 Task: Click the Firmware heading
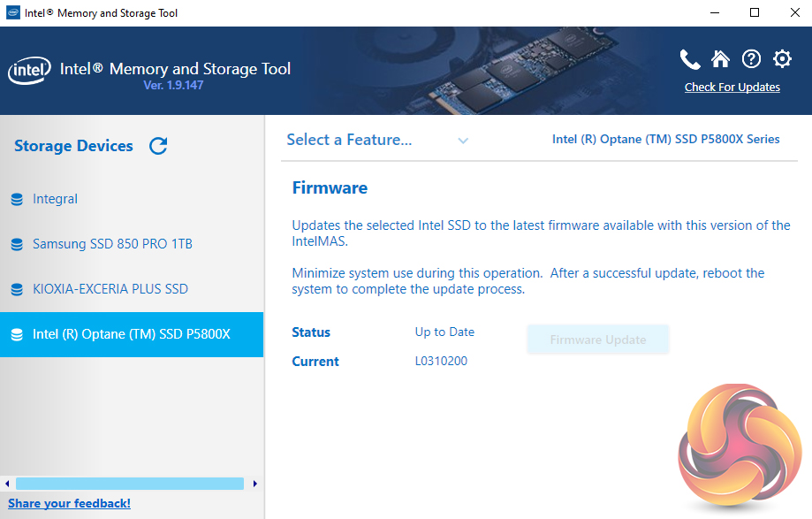(x=330, y=187)
